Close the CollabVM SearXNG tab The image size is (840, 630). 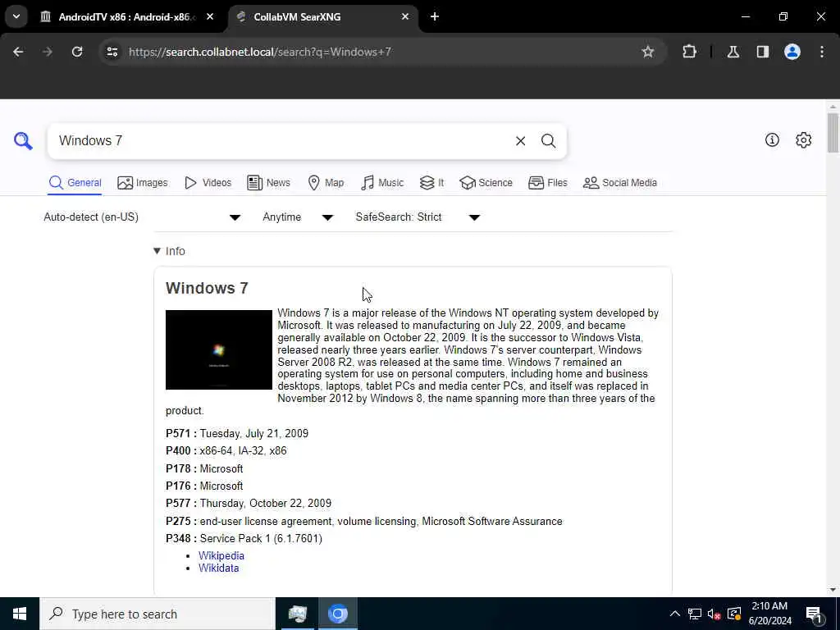click(x=405, y=16)
